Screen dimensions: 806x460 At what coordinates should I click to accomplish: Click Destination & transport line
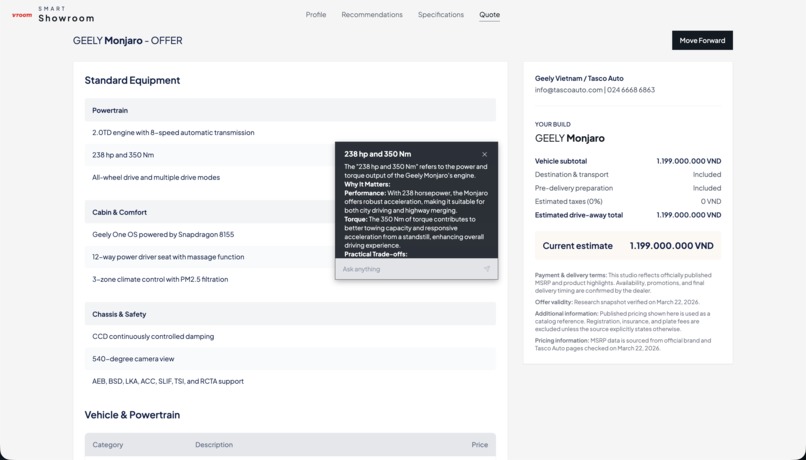click(x=628, y=174)
